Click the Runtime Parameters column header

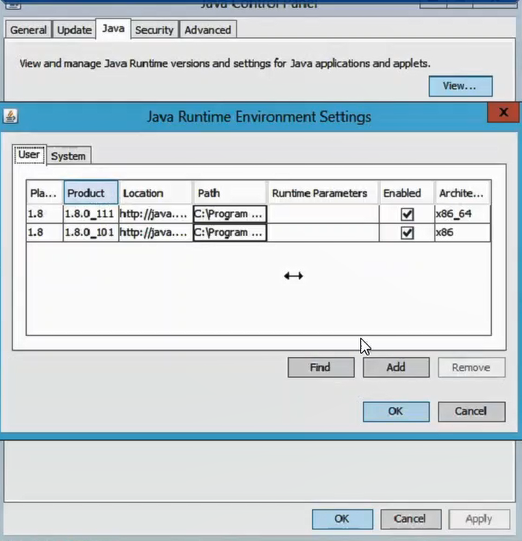pos(323,193)
